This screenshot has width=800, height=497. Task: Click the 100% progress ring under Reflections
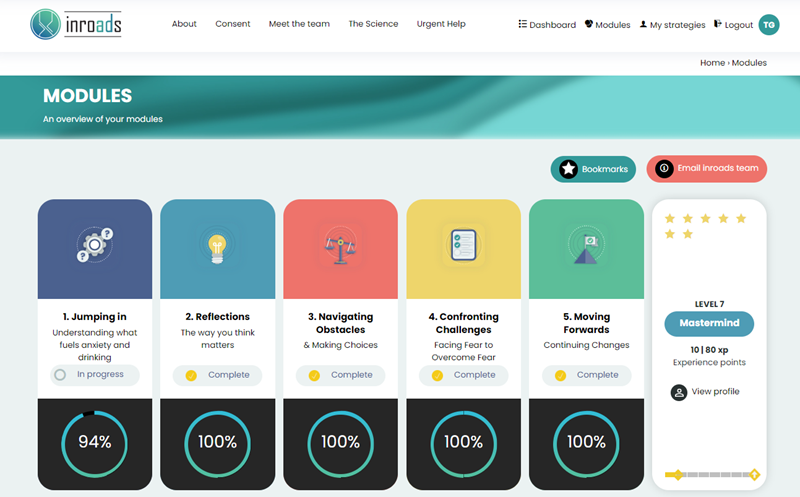[218, 443]
